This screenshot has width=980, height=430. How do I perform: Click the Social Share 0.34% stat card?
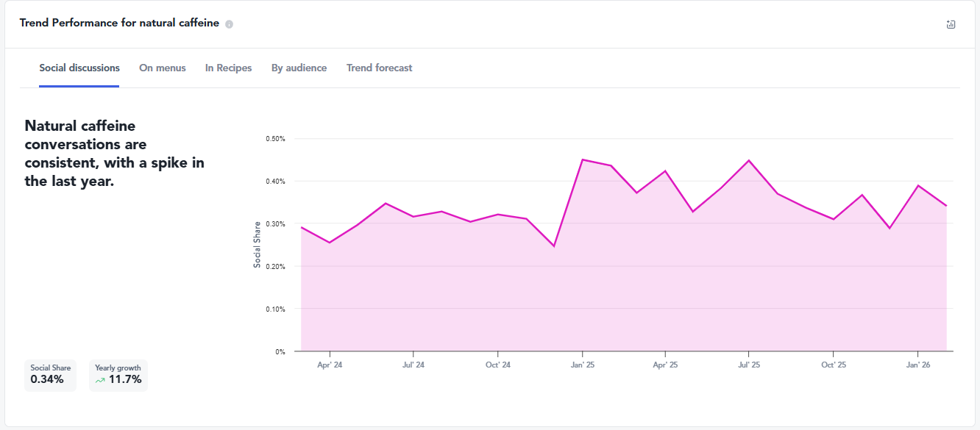(x=50, y=374)
